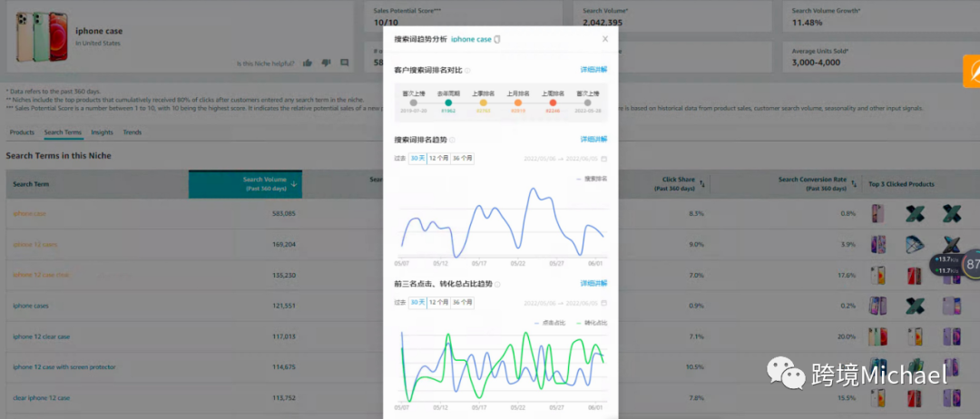The height and width of the screenshot is (419, 980).
Task: Click click share value 8.3%
Action: (x=696, y=213)
